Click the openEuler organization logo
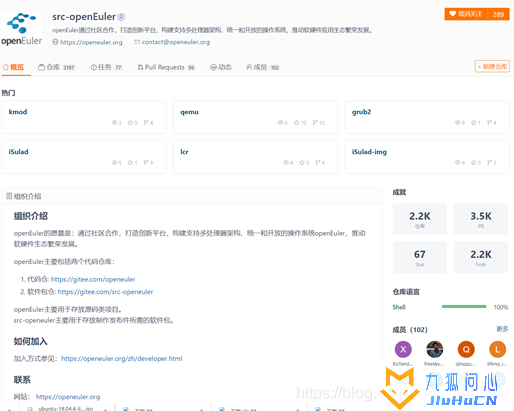 click(22, 29)
